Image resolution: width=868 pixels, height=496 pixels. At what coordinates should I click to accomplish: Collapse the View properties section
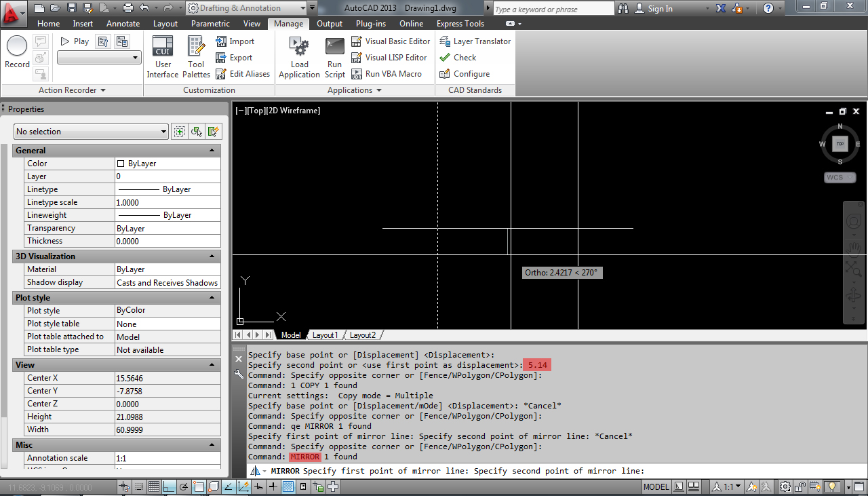pyautogui.click(x=212, y=365)
